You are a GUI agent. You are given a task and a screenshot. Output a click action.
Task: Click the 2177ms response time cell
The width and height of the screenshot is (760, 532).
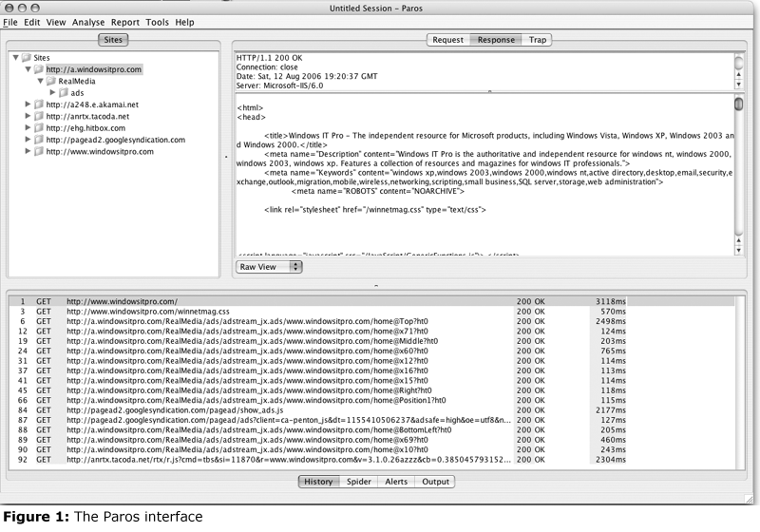(610, 410)
